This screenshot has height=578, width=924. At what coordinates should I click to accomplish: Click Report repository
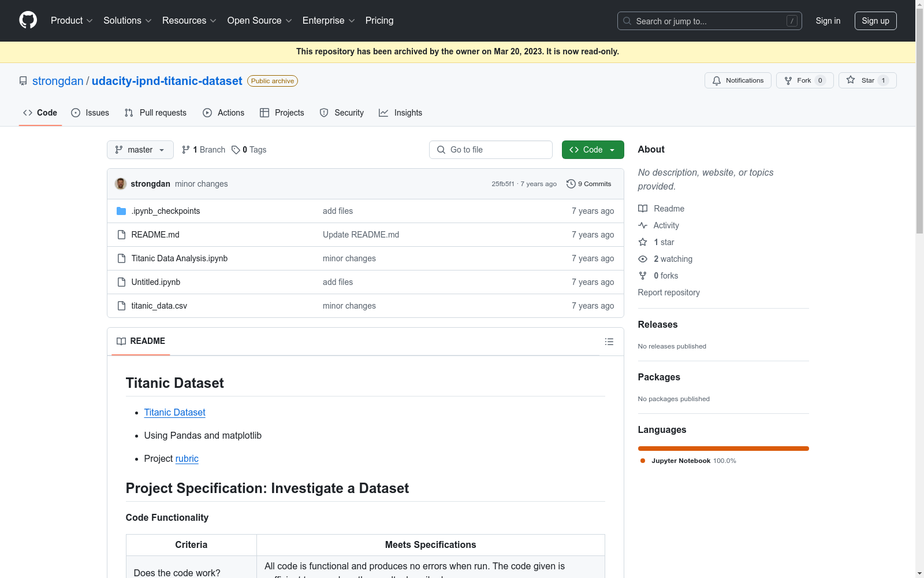pos(669,292)
